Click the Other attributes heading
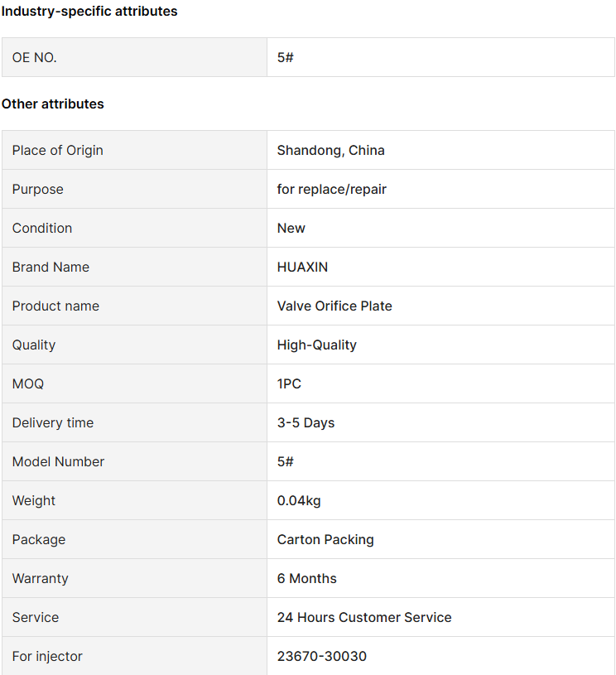Screen dimensions: 616x675 pyautogui.click(x=52, y=104)
